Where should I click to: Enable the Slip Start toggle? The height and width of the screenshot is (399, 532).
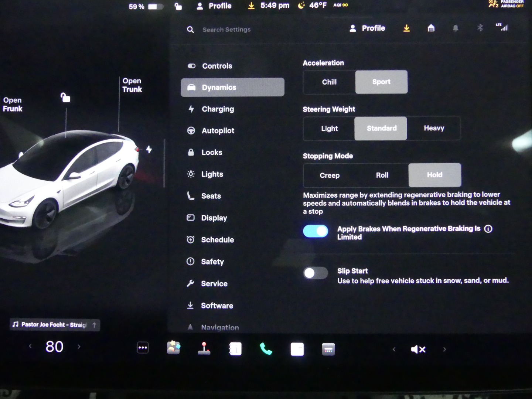pyautogui.click(x=316, y=273)
